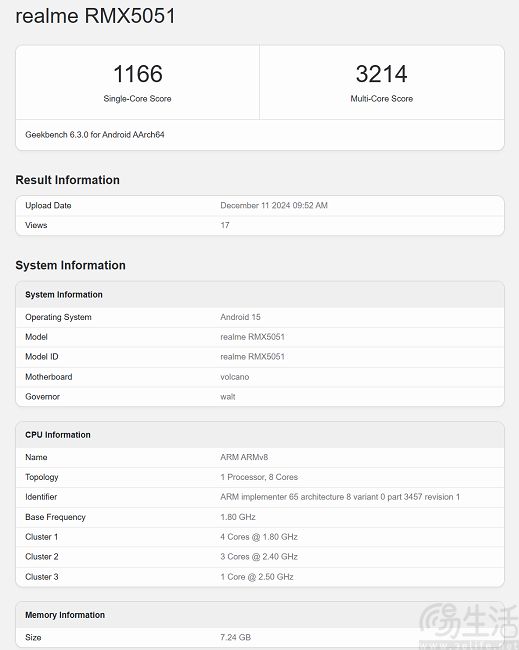Select 1 Core @ 2.50 GHz value
Image resolution: width=519 pixels, height=650 pixels.
(257, 577)
